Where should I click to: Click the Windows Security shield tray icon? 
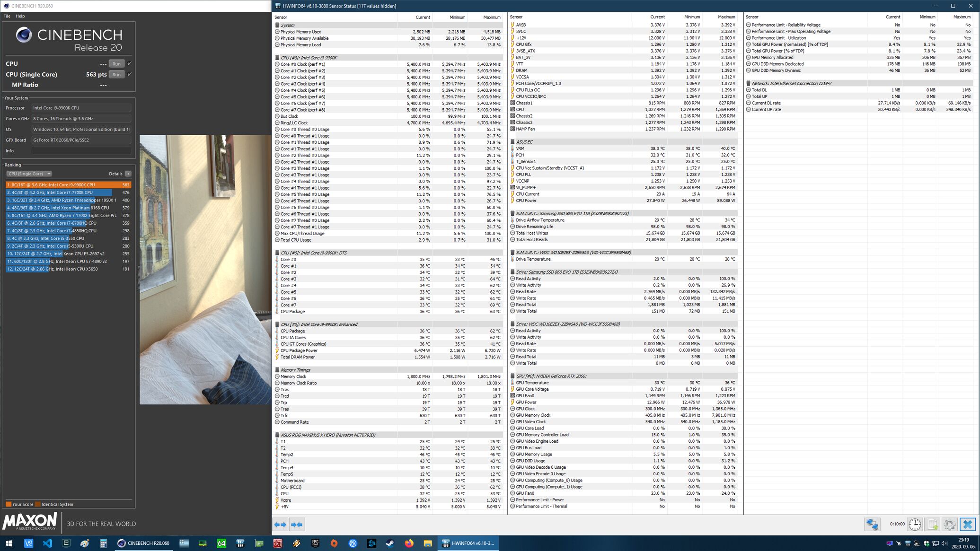(x=926, y=543)
